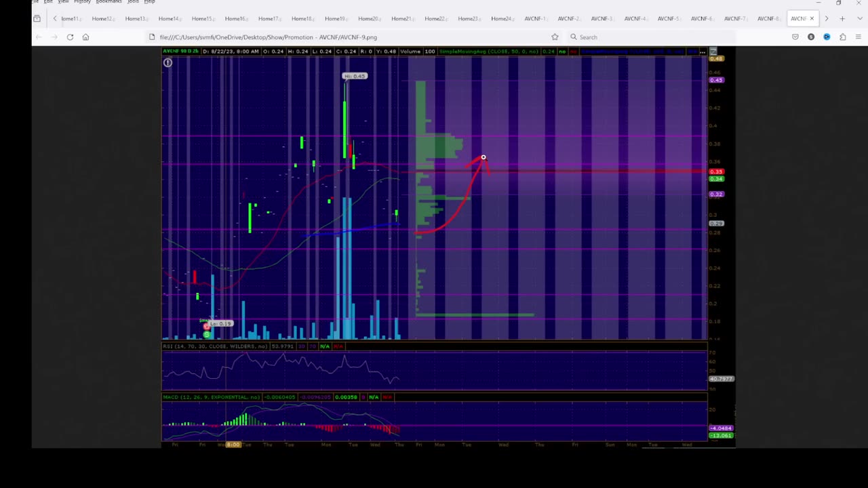Open the browser home page
The height and width of the screenshot is (488, 868).
click(x=85, y=37)
